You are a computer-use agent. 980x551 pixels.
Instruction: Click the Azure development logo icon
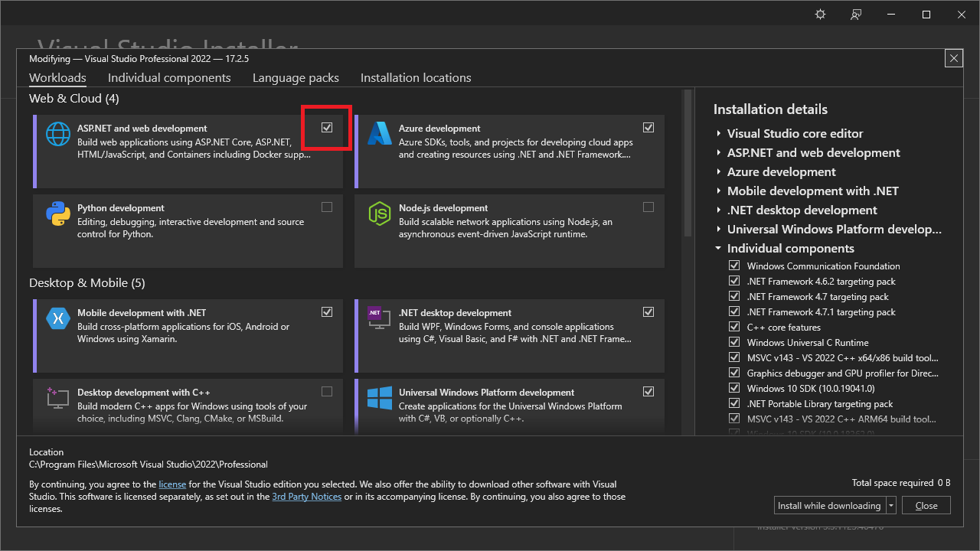click(x=380, y=134)
